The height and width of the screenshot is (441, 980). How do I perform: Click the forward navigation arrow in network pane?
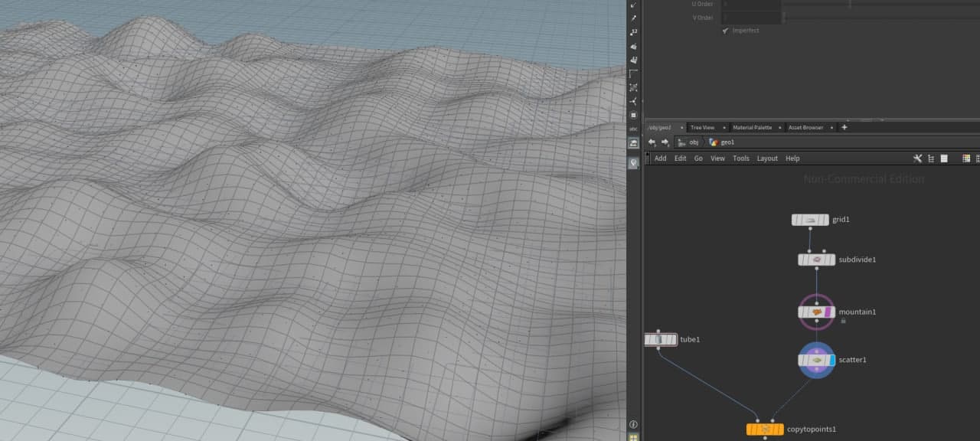(x=665, y=142)
